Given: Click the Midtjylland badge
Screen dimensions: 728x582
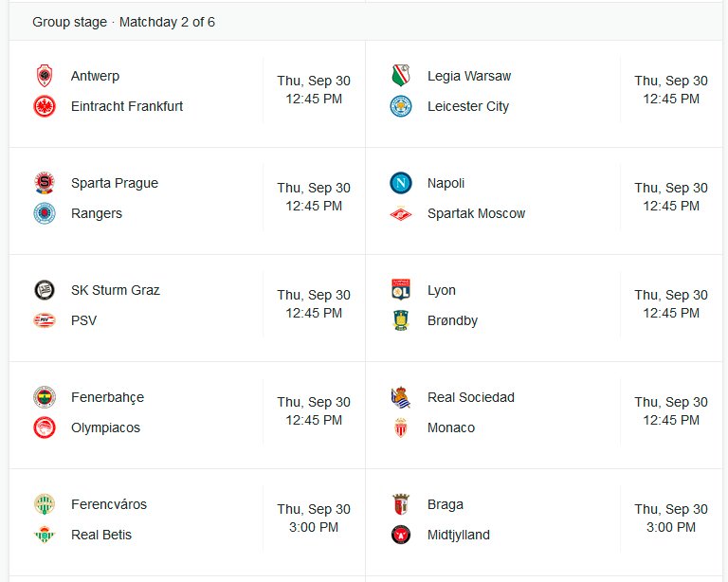Looking at the screenshot, I should tap(401, 535).
